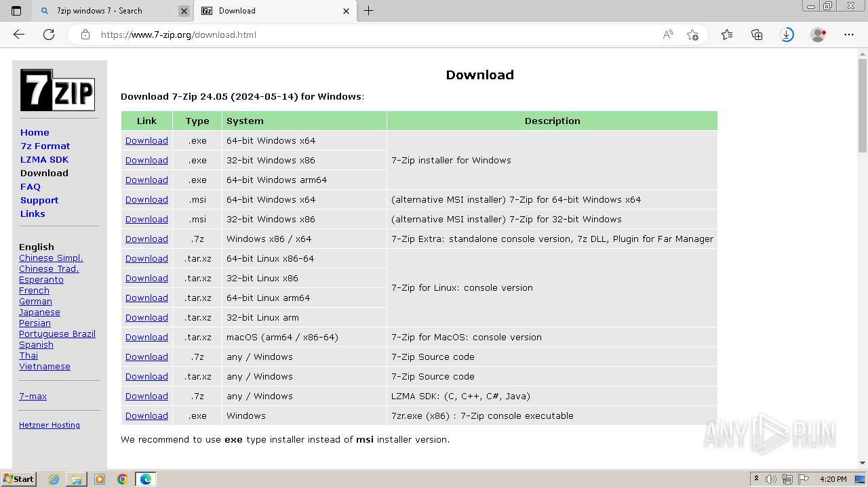Close the 7zip windows 7 Search tab
Viewport: 868px width, 488px height.
click(184, 11)
